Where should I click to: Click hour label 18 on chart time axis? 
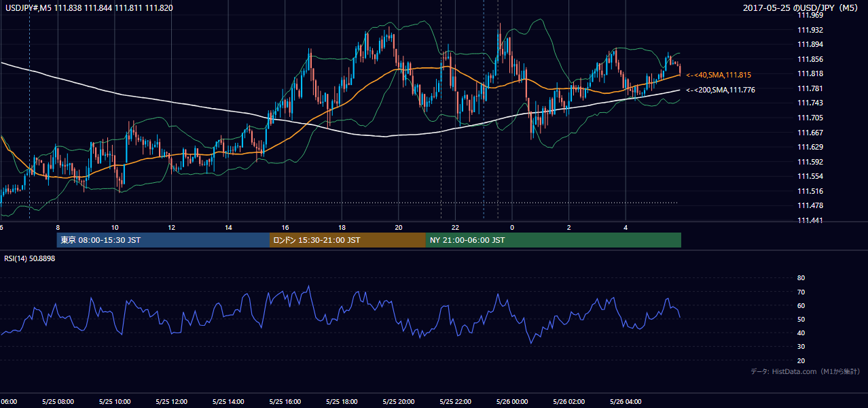tap(342, 228)
